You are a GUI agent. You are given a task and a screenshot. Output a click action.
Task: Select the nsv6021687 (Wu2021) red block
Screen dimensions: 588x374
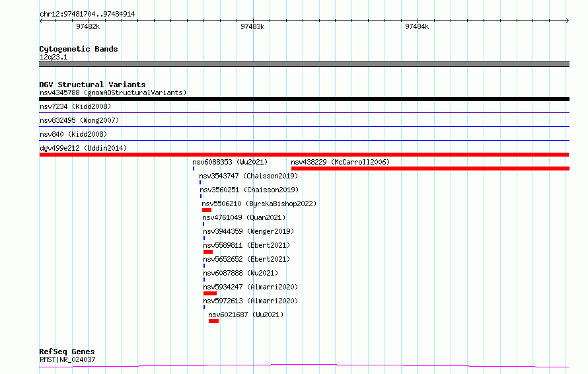(x=214, y=321)
